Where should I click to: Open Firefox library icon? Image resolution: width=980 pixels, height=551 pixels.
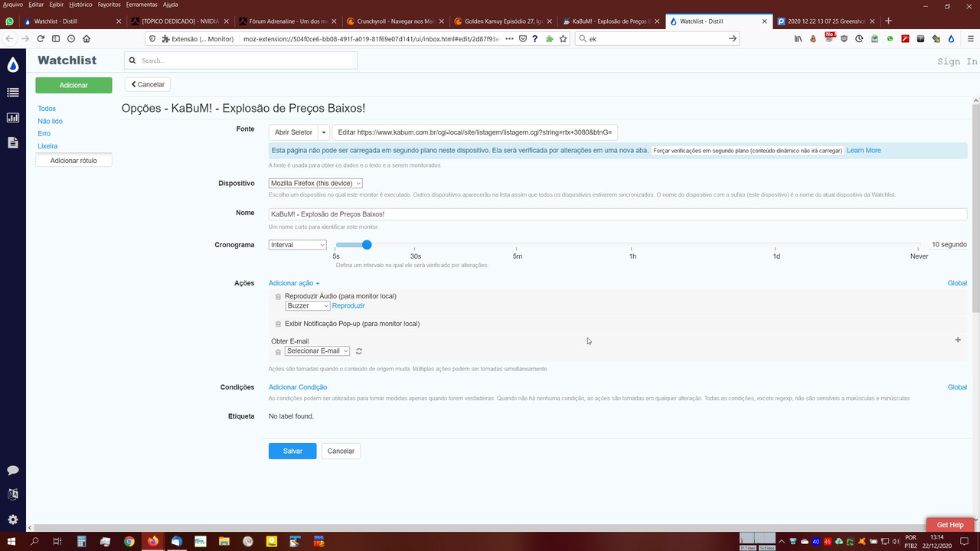point(798,38)
